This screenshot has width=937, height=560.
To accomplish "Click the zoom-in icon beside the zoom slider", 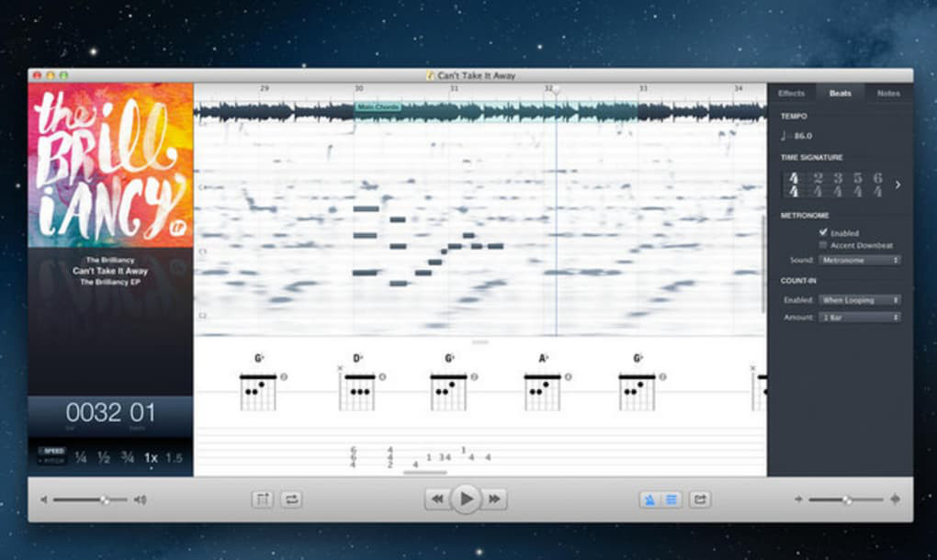I will point(895,499).
